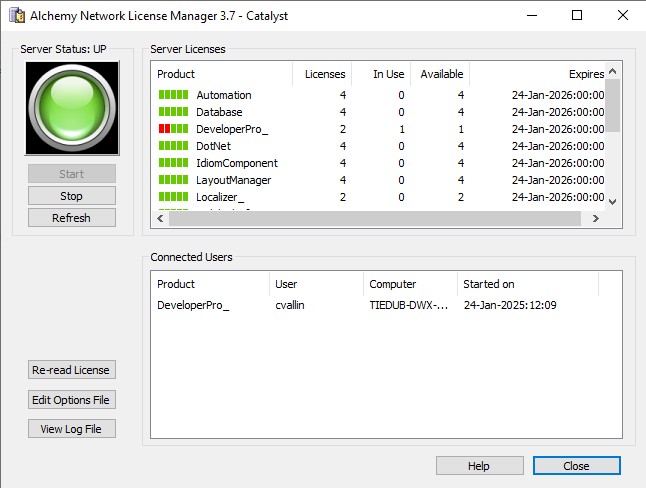
Task: Click the DotNet license usage bar icon
Action: [x=173, y=145]
